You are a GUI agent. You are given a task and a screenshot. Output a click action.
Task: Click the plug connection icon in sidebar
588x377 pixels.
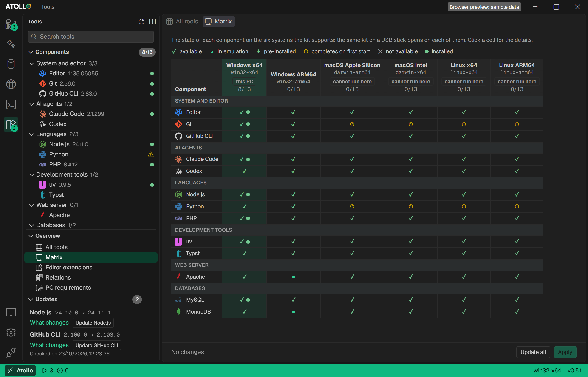[x=11, y=353]
